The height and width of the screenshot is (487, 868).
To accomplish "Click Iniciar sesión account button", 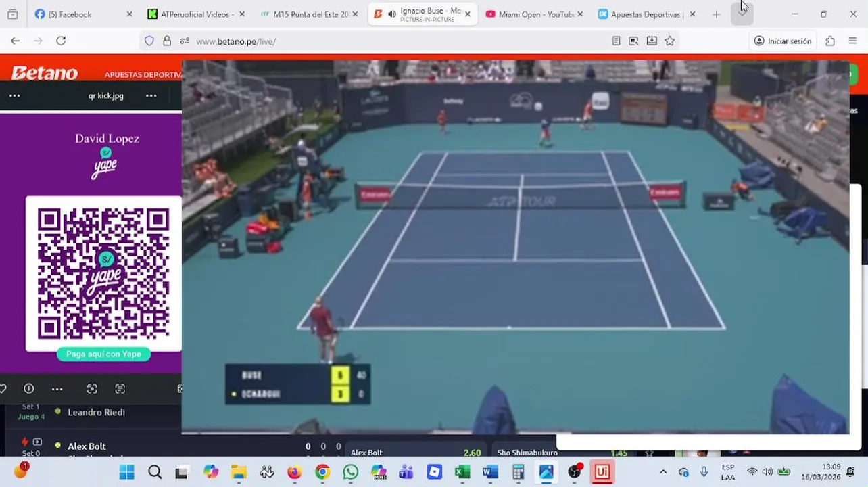I will click(783, 41).
